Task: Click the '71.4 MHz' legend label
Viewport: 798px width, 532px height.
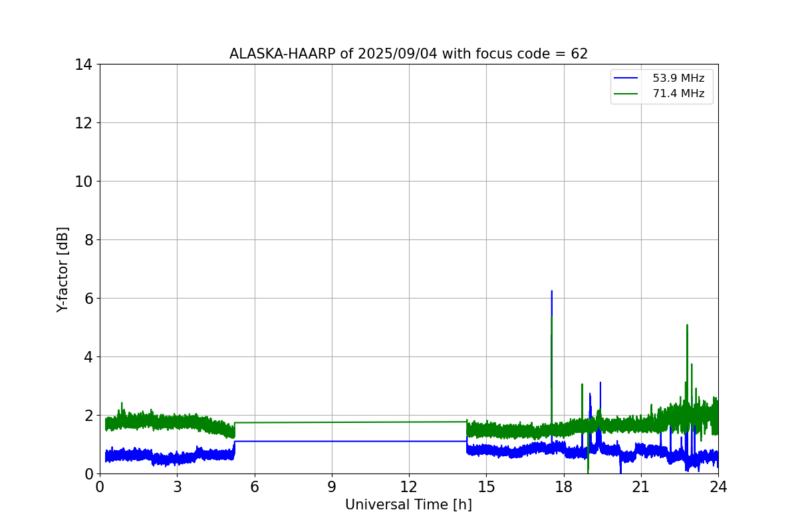Action: tap(678, 94)
